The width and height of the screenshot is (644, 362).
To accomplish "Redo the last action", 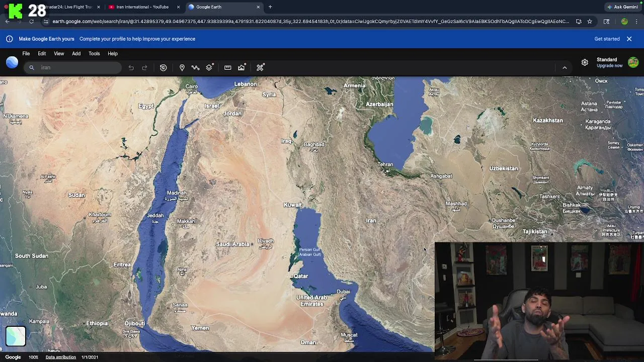I will [144, 67].
